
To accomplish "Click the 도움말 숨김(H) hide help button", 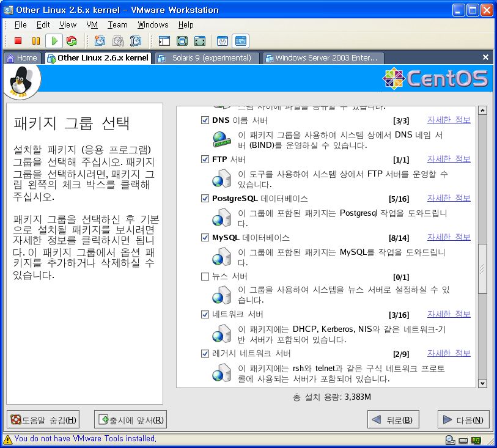I will (43, 420).
